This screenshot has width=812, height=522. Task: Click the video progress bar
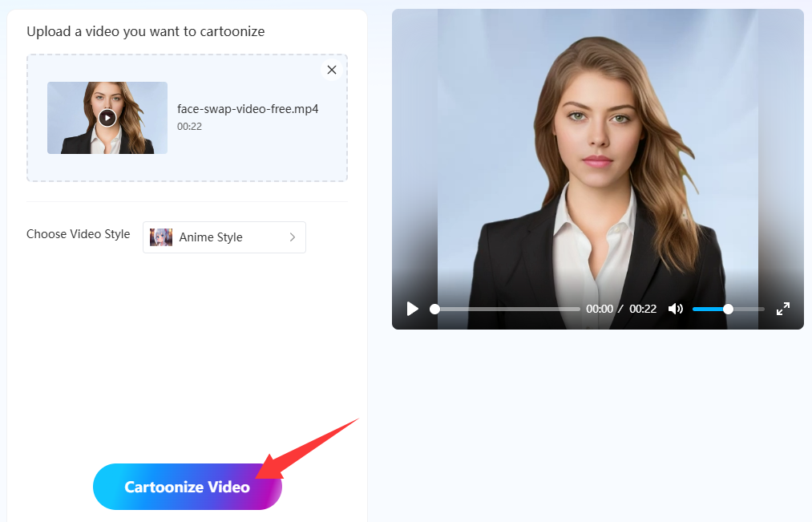click(x=505, y=309)
